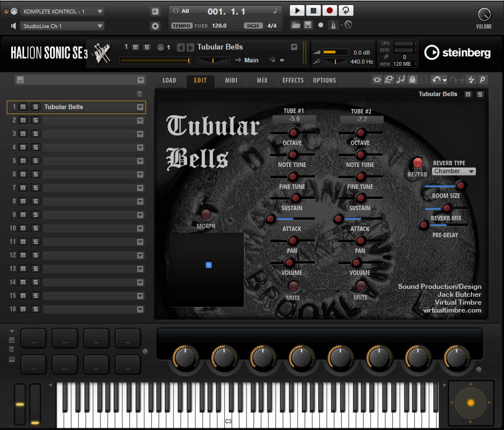Solo slot 1 in the plug-in header
Image resolution: width=504 pixels, height=430 pixels.
point(147,47)
